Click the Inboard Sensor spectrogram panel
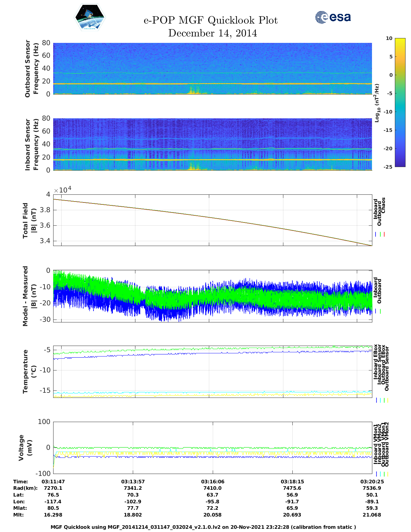Screen dimensions: 411x532 [x=212, y=144]
